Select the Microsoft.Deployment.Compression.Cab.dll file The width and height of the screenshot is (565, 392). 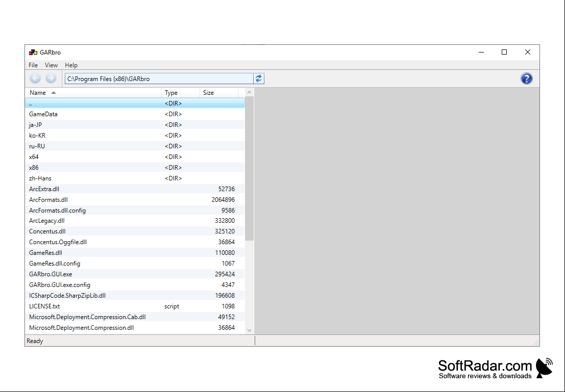point(135,317)
